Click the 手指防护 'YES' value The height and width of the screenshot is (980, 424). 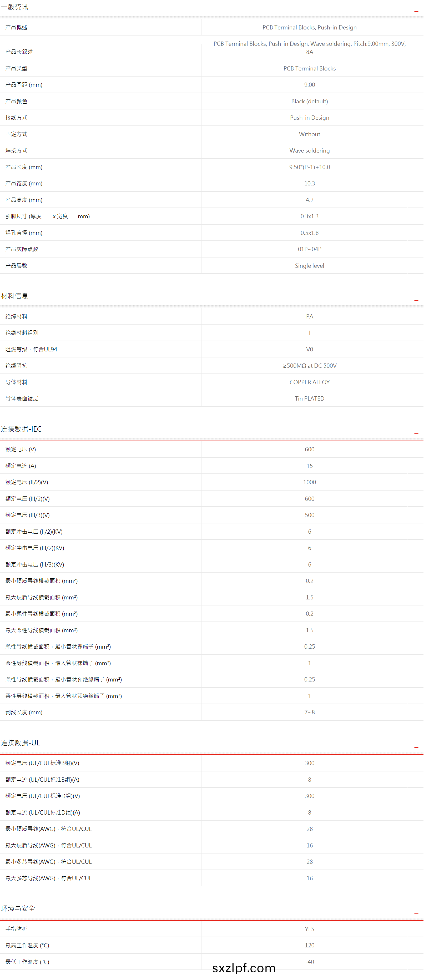click(x=309, y=929)
